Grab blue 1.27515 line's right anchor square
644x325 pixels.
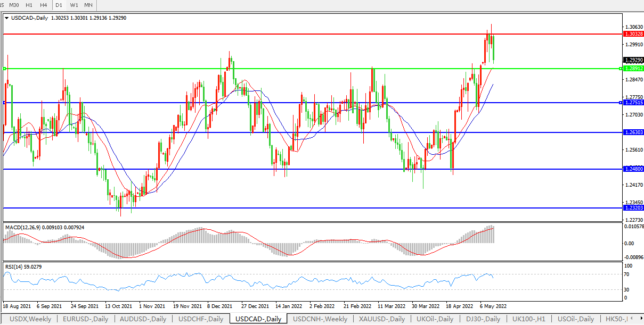coord(619,102)
